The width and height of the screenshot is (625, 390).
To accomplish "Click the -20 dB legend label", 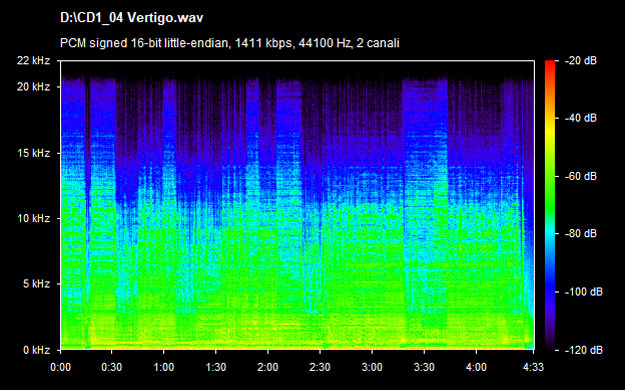I will (581, 61).
